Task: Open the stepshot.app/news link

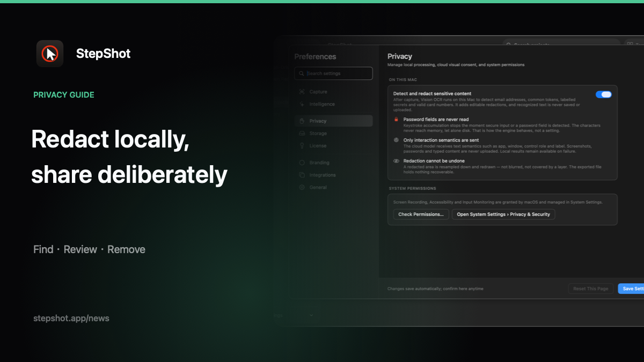Action: tap(71, 318)
